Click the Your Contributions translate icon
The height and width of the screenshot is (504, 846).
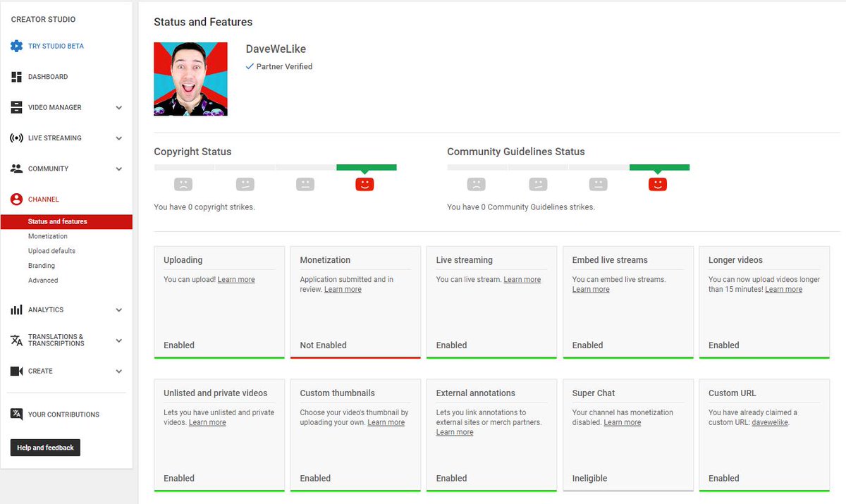point(16,414)
